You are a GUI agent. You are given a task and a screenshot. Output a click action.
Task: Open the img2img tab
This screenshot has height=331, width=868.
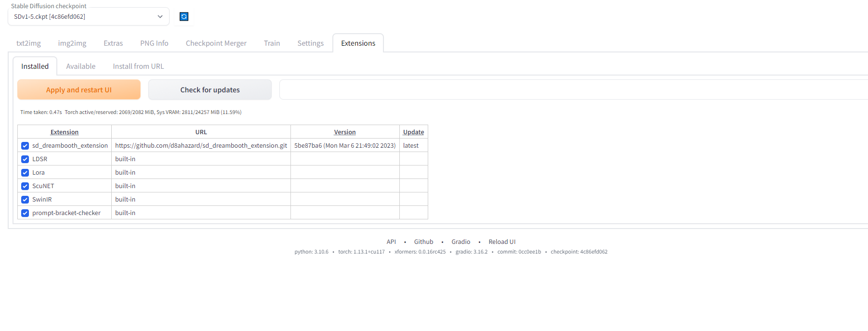[x=72, y=43]
